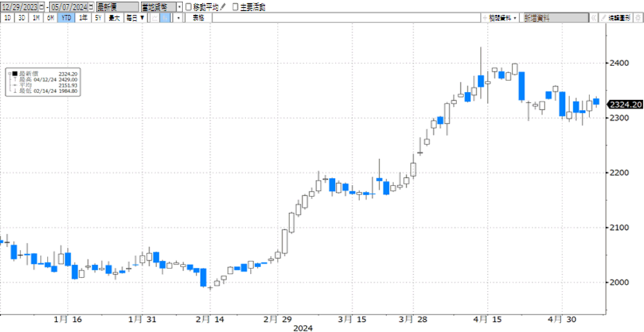Image resolution: width=644 pixels, height=332 pixels.
Task: Click the 新增資料 add data field
Action: pos(555,18)
